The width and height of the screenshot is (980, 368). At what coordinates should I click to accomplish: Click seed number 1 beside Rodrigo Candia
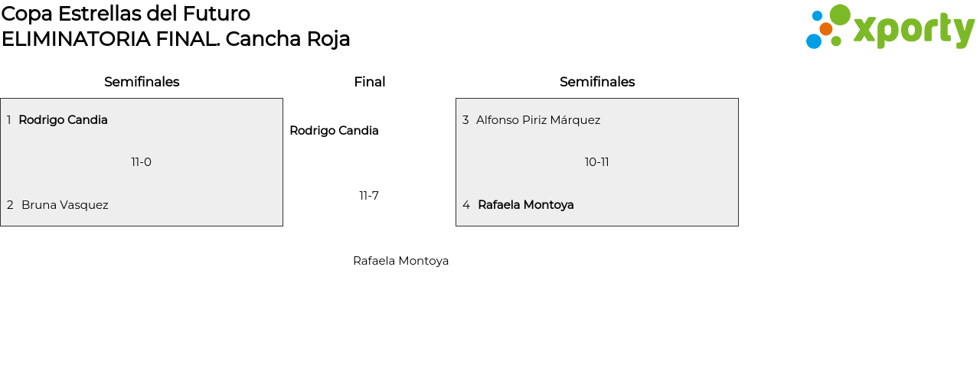click(x=8, y=120)
